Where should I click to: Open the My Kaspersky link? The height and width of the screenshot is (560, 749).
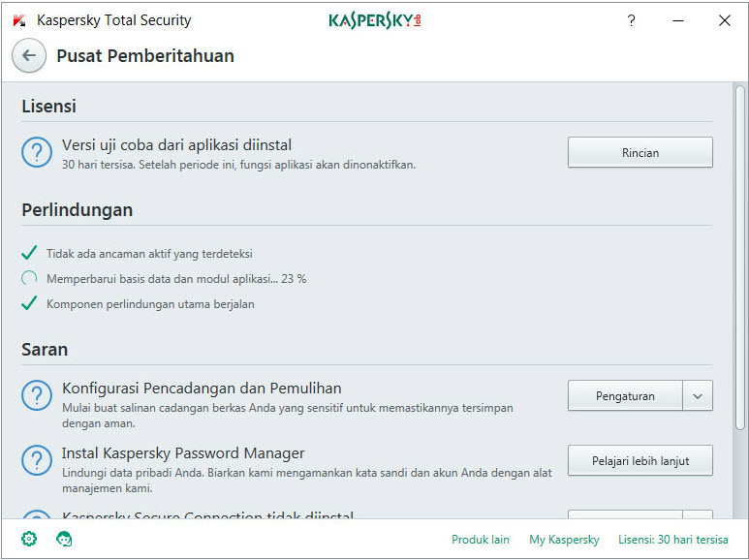pos(564,540)
